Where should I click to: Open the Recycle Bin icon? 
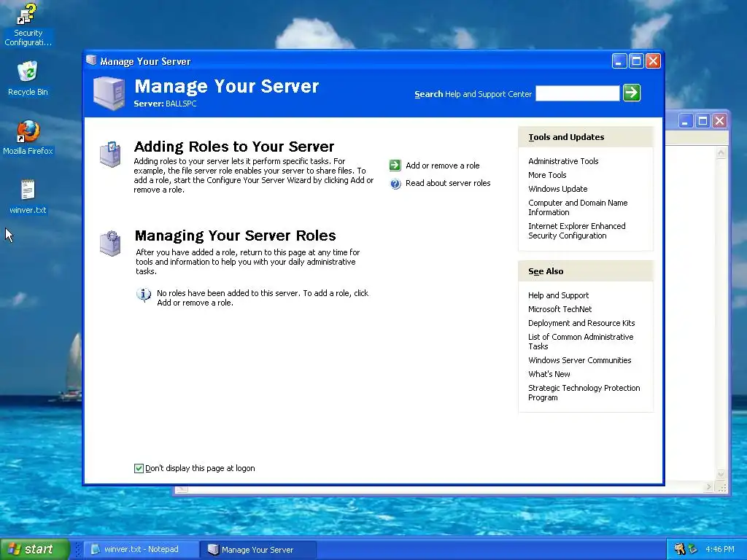[x=28, y=79]
